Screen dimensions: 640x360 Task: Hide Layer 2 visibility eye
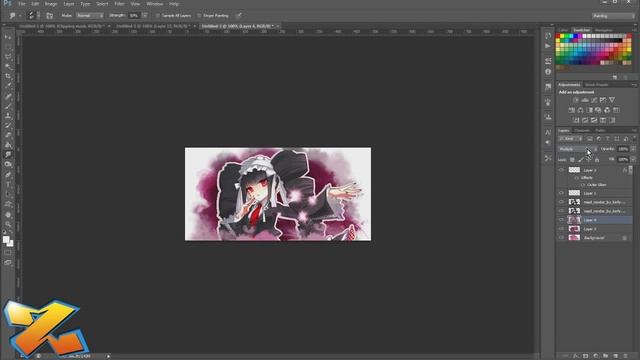click(561, 229)
